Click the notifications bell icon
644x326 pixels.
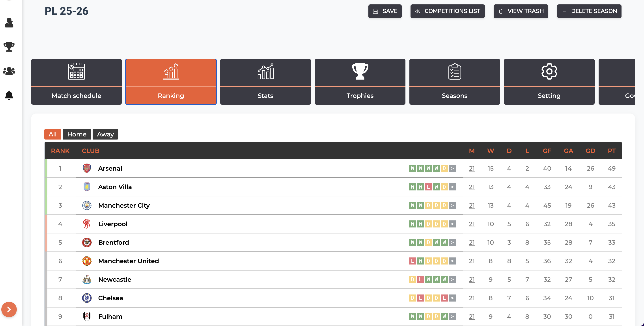9,95
